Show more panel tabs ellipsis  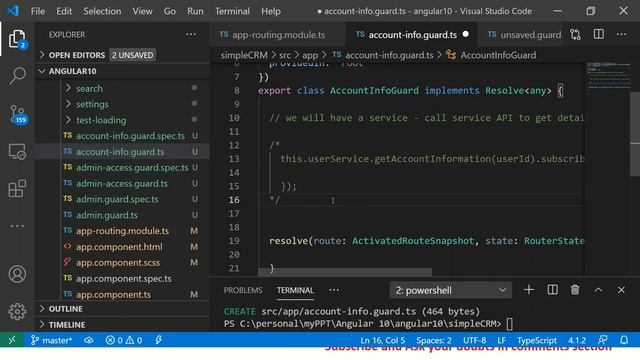pyautogui.click(x=334, y=290)
